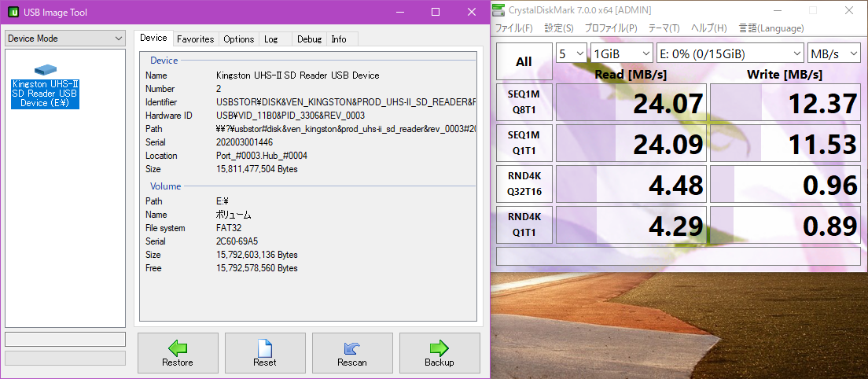Screen dimensions: 868x379
Task: Open the drive dropdown showing E: 0% (0/15GiB)
Action: (x=730, y=53)
